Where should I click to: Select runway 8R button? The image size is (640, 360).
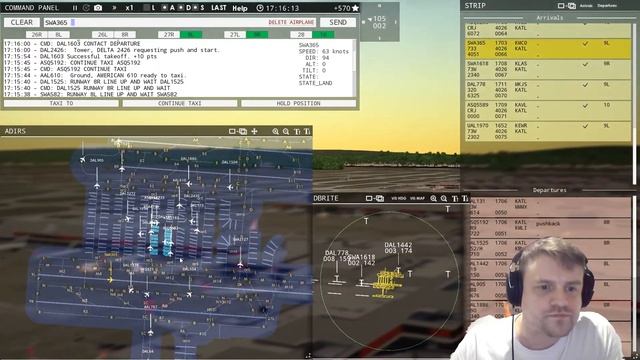click(x=125, y=35)
